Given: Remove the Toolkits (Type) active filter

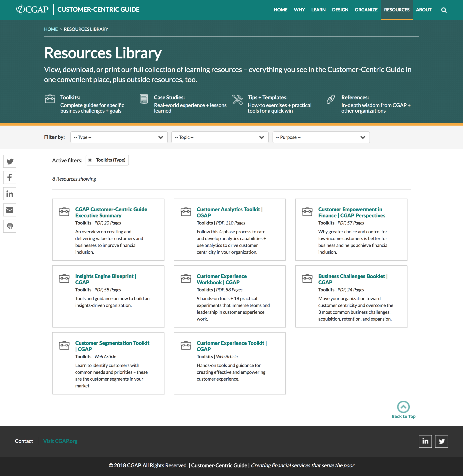Looking at the screenshot, I should (90, 160).
